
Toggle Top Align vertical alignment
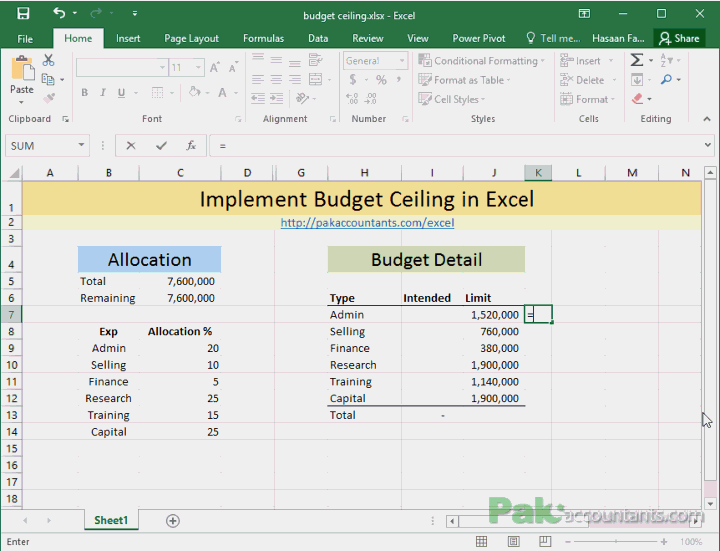point(258,58)
